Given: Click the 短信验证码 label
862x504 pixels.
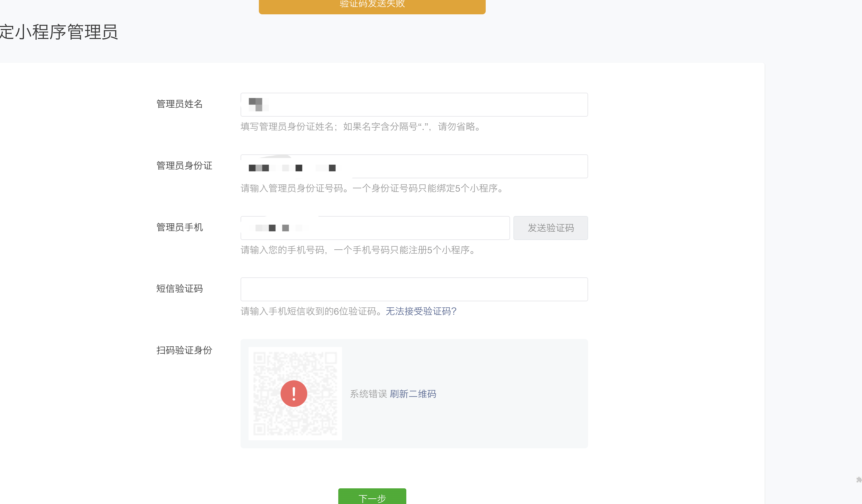Looking at the screenshot, I should tap(179, 289).
